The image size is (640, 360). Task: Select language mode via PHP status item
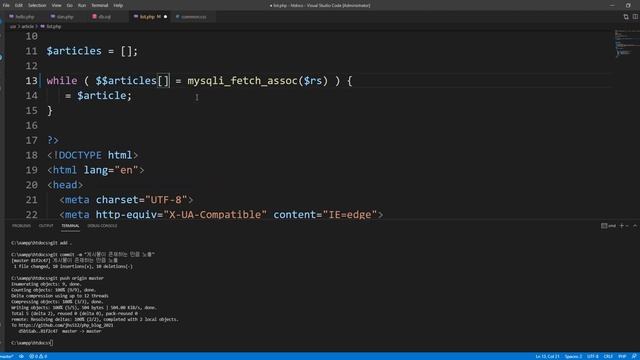[x=622, y=356]
